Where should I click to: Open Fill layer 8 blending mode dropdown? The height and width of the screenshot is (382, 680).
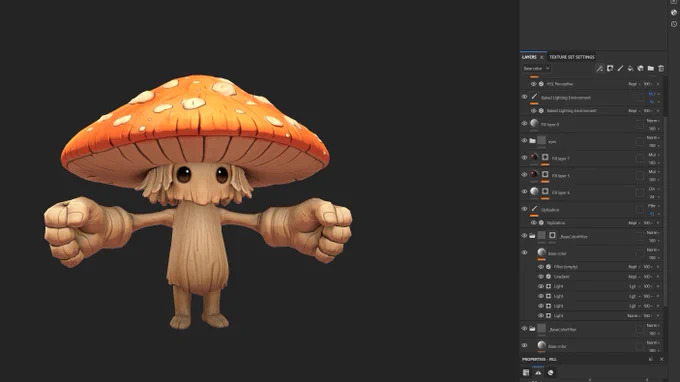(654, 121)
